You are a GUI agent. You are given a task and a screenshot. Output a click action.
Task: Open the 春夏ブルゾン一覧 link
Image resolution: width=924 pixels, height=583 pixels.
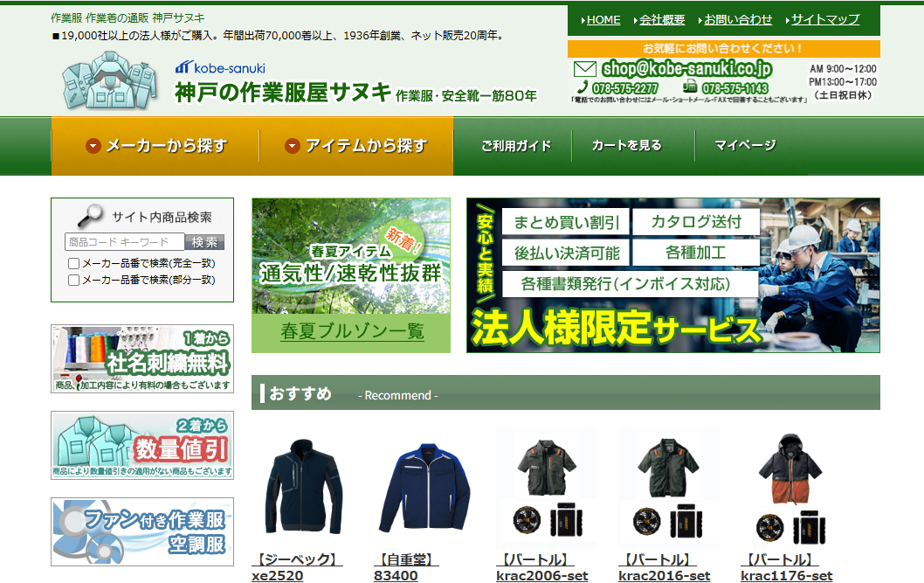[x=352, y=331]
